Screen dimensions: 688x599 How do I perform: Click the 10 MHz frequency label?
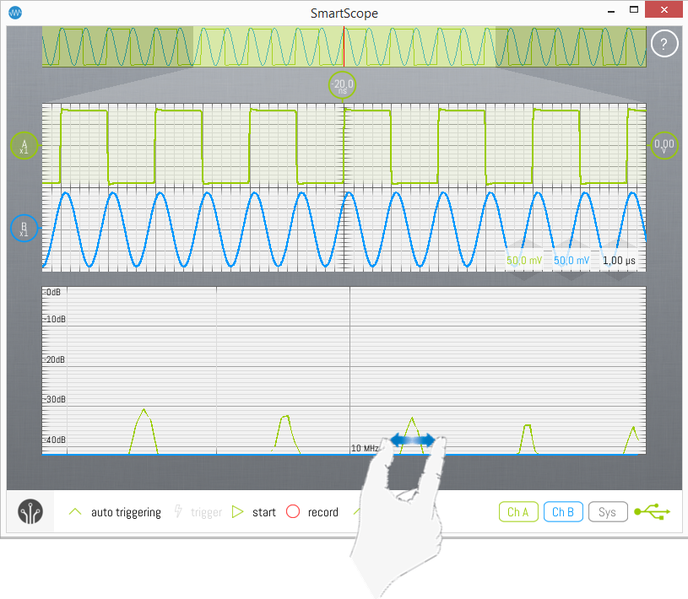pyautogui.click(x=364, y=448)
